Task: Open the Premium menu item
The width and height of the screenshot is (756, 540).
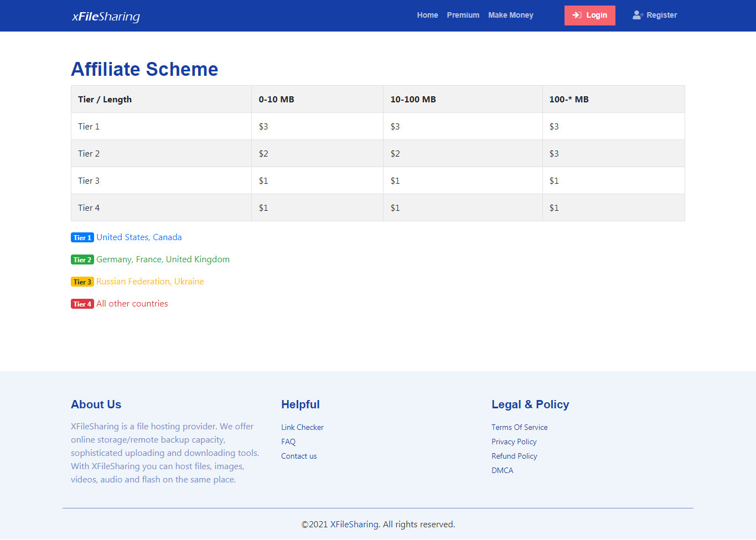Action: tap(463, 15)
